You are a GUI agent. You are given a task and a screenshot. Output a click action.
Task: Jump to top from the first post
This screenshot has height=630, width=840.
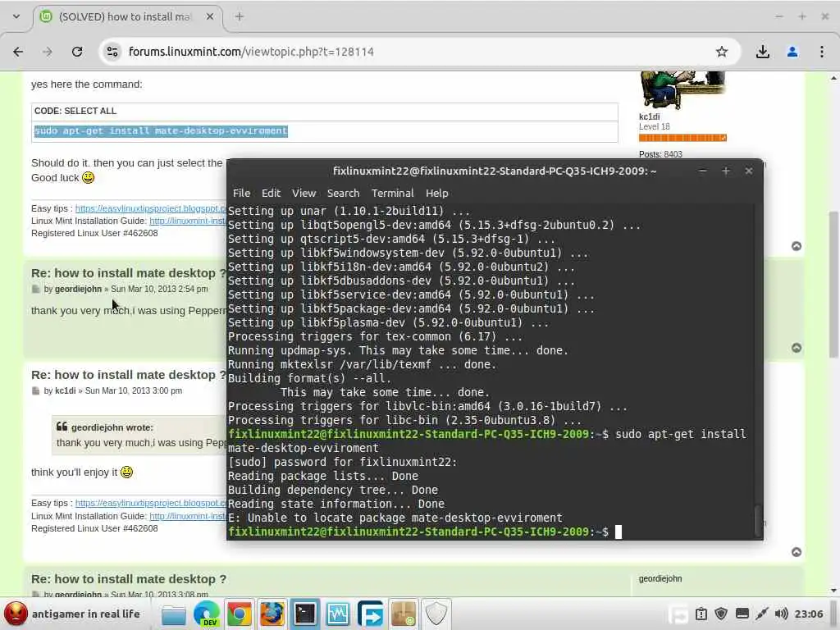tap(797, 246)
